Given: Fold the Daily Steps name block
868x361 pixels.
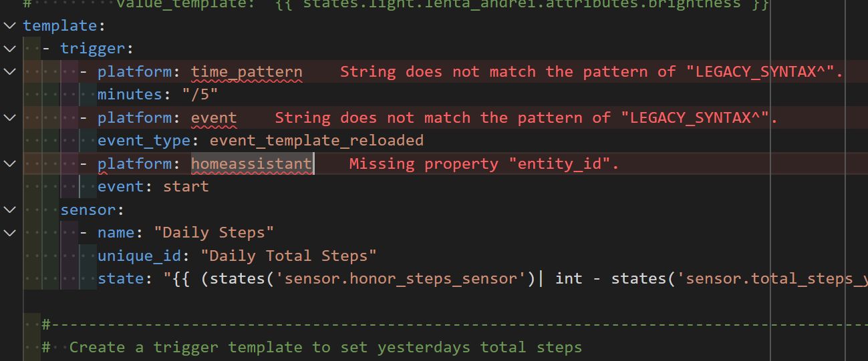Looking at the screenshot, I should 9,233.
